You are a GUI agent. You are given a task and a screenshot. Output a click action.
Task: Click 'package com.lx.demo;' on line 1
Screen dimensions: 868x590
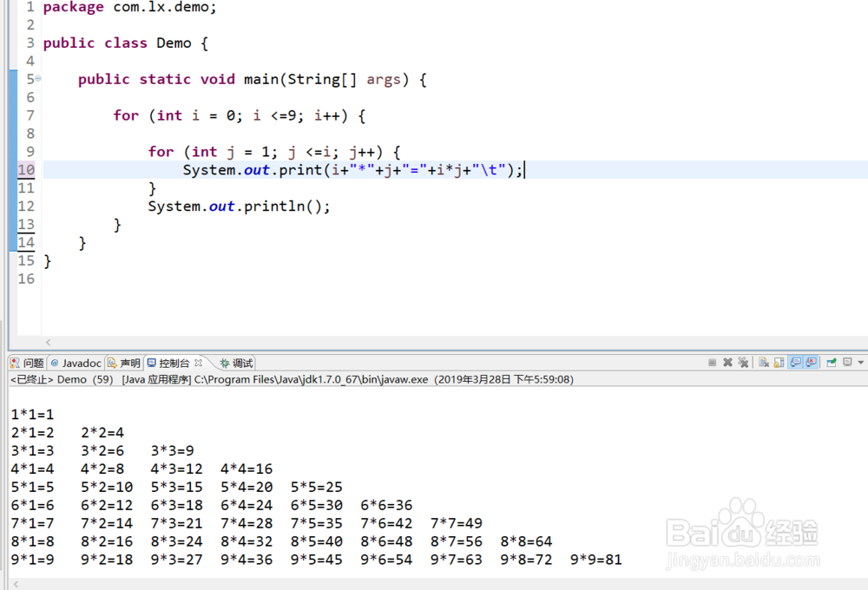coord(130,8)
